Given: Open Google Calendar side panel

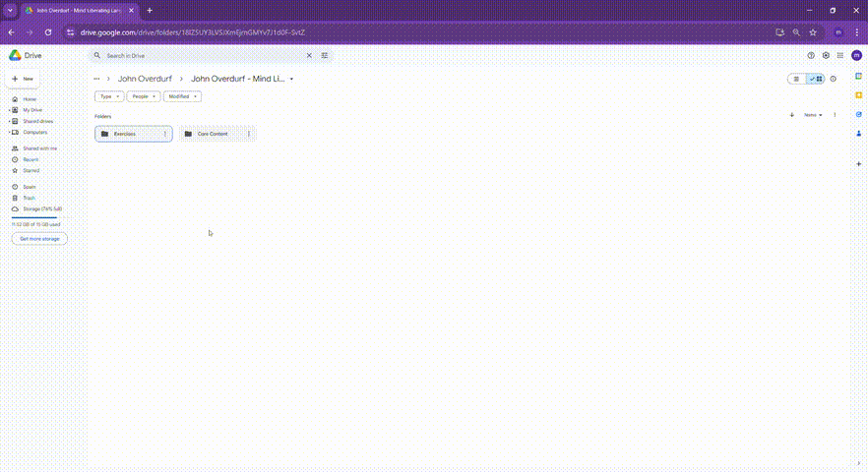Looking at the screenshot, I should click(x=858, y=76).
